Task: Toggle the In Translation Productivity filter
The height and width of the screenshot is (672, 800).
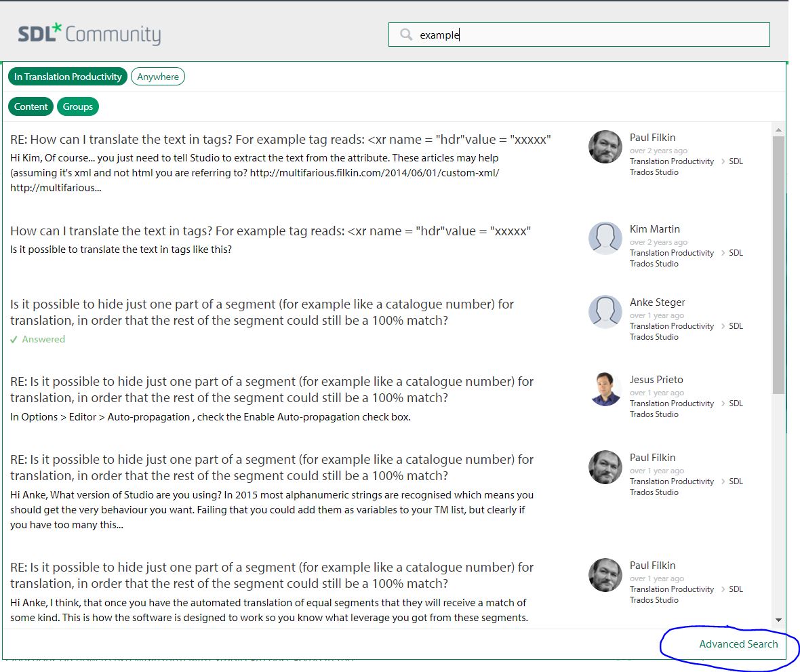Action: (x=68, y=77)
